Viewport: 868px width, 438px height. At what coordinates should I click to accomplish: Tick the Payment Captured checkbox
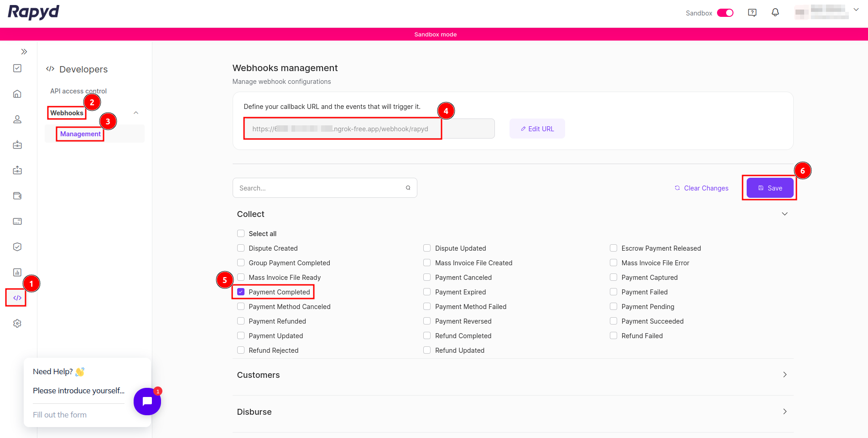pos(613,278)
